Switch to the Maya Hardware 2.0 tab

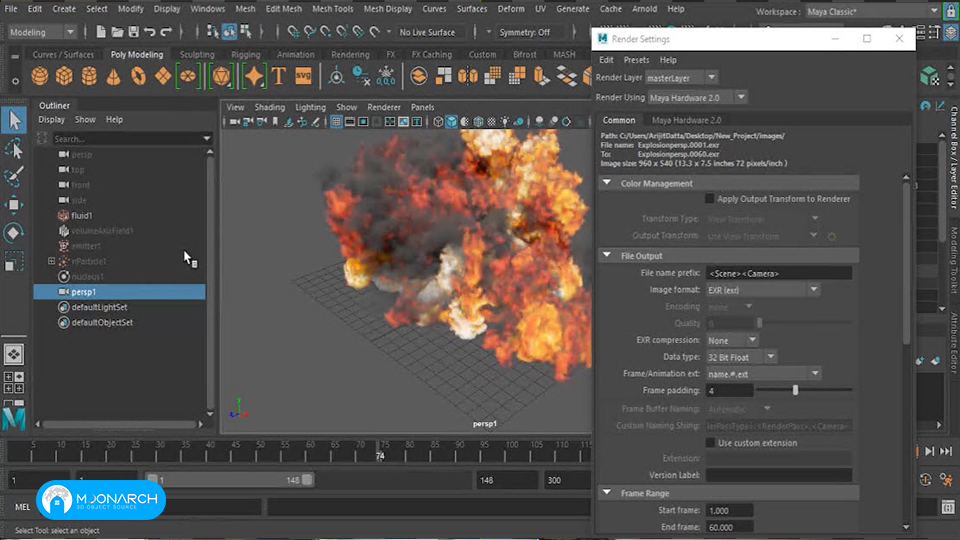click(x=686, y=120)
